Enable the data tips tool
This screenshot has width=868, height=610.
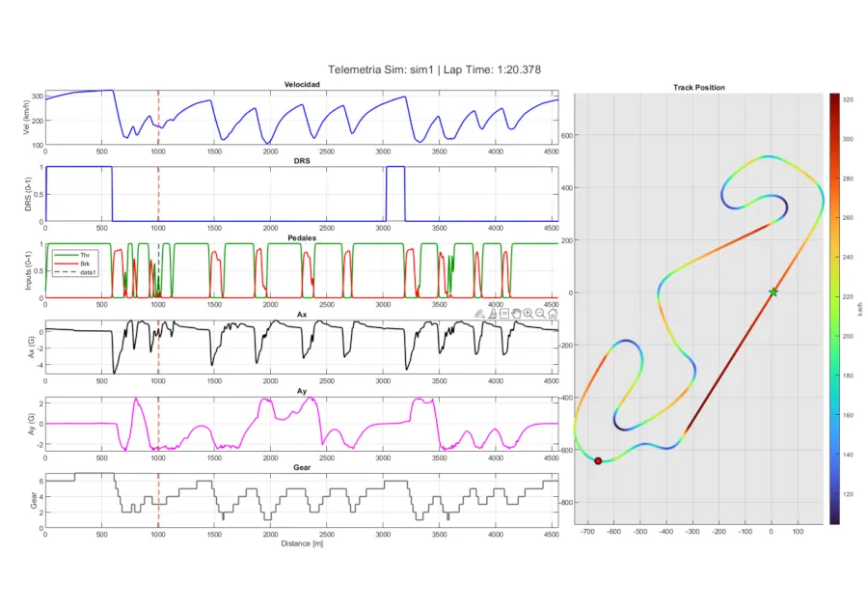pyautogui.click(x=504, y=314)
